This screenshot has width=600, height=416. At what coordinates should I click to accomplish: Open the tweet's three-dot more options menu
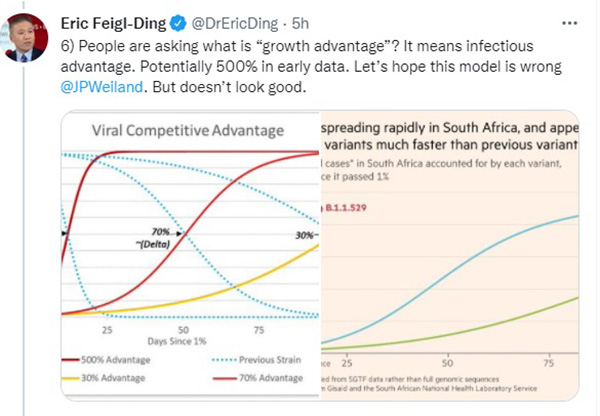click(x=570, y=20)
